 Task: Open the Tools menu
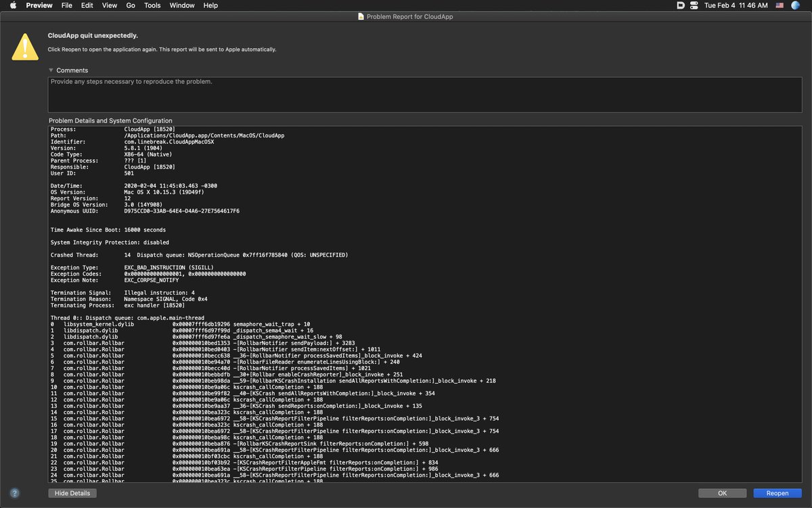coord(152,5)
